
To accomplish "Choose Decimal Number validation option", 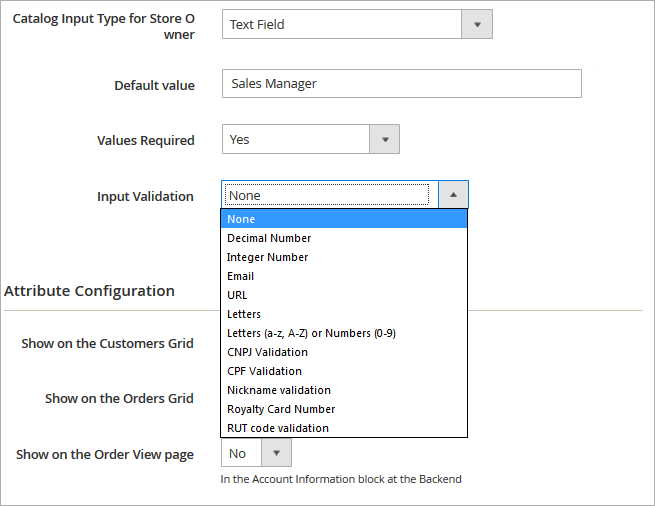I will point(269,238).
